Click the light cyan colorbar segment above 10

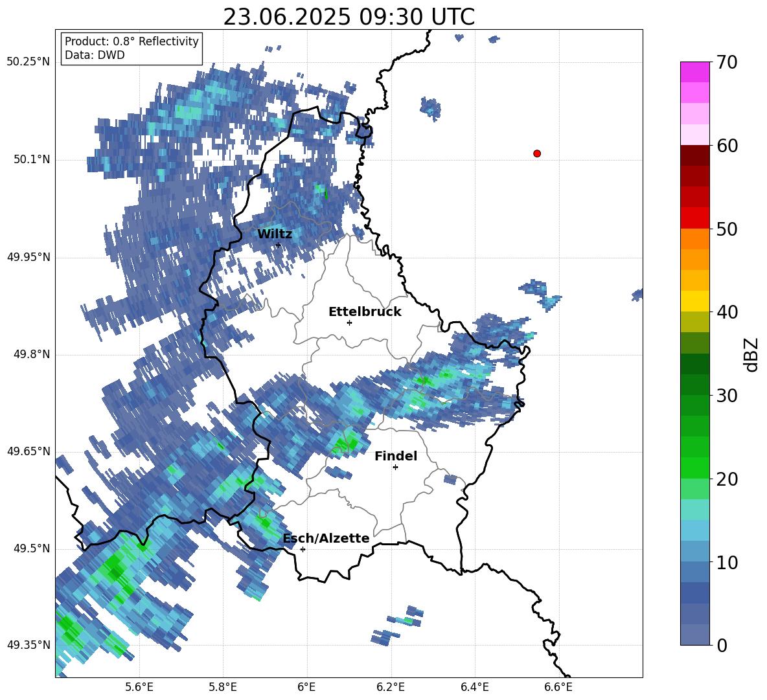tap(694, 530)
